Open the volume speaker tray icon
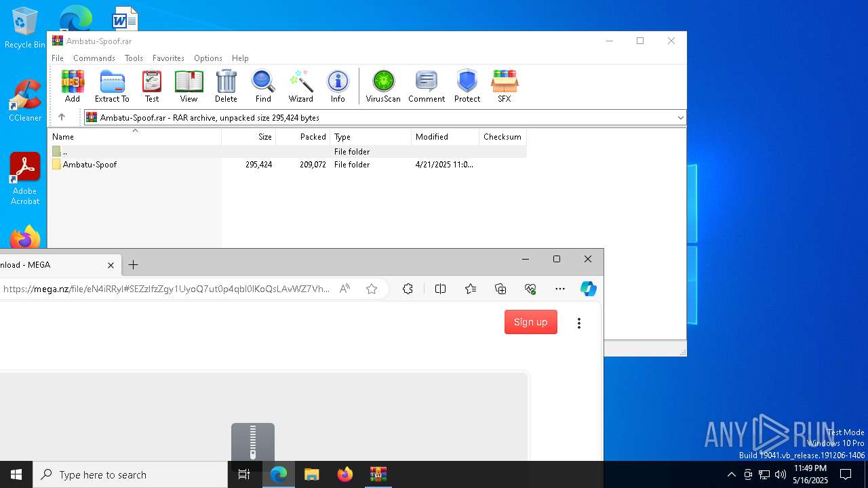Screen dimensions: 868x488 click(x=781, y=474)
